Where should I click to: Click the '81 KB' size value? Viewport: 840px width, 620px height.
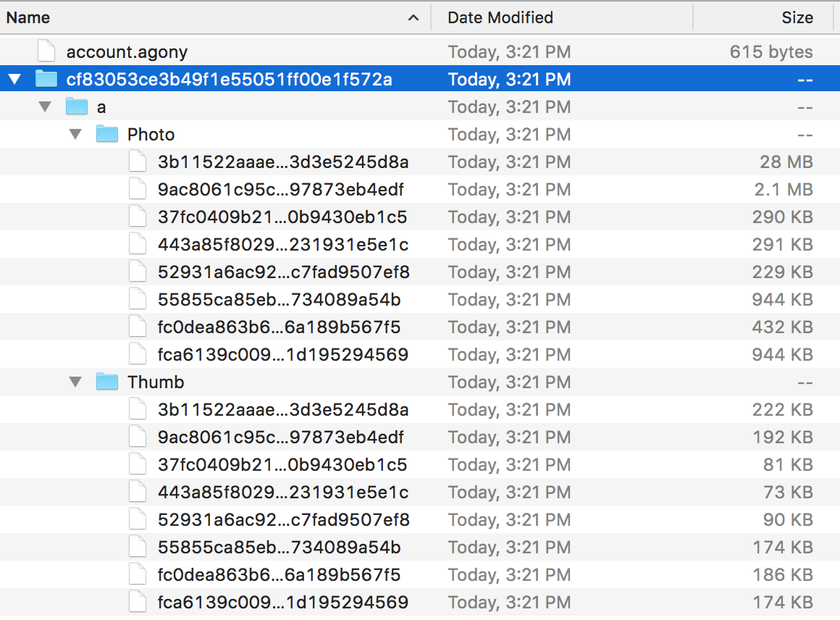point(788,464)
